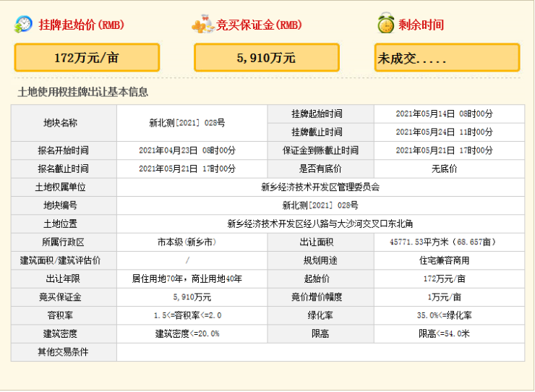
Task: Click the 地块名称 label cell
Action: pos(64,123)
